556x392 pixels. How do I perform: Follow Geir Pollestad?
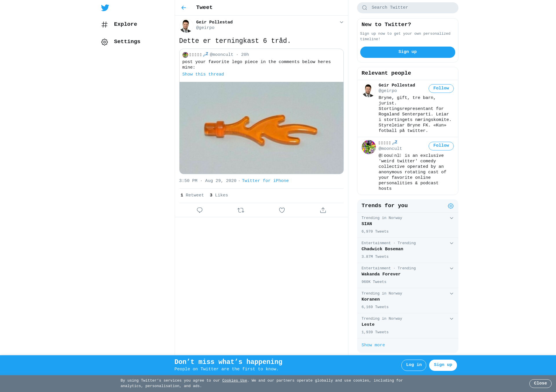coord(441,89)
